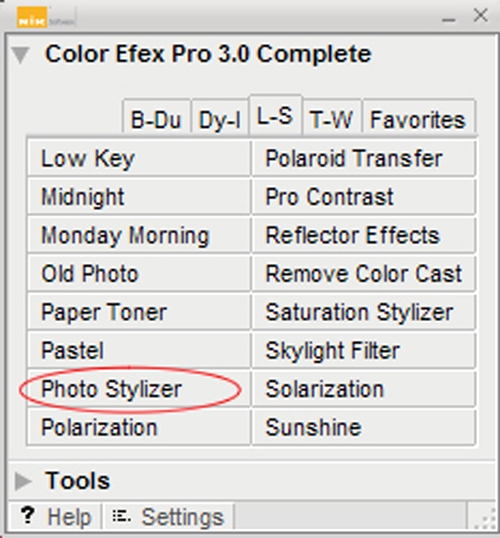Minimize the Nik palette window
Viewport: 500px width, 538px height.
[x=449, y=20]
